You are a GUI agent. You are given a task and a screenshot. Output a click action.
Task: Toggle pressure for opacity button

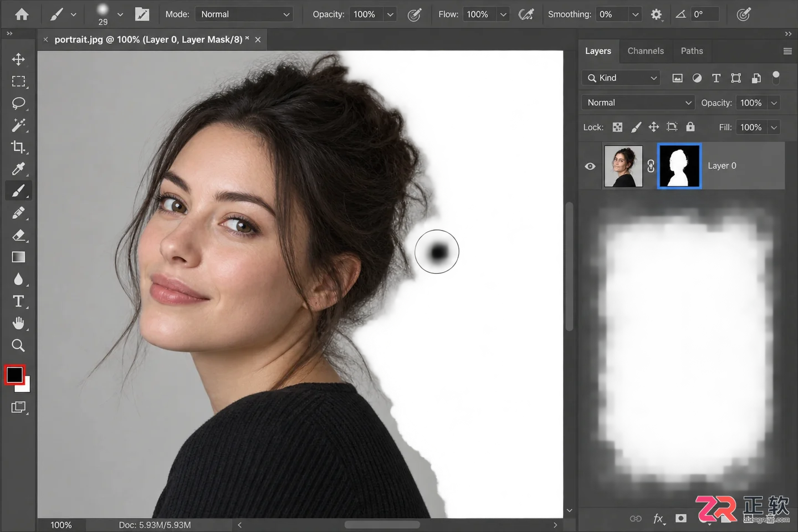(415, 14)
